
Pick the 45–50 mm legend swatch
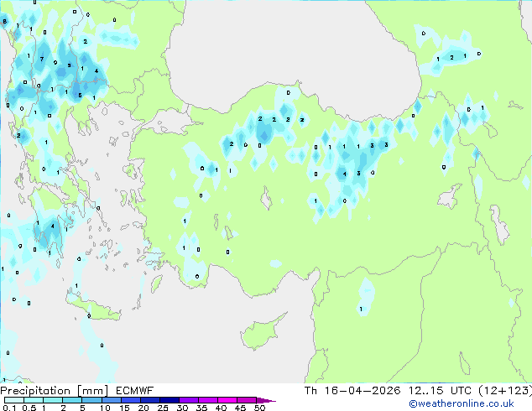tap(247, 400)
